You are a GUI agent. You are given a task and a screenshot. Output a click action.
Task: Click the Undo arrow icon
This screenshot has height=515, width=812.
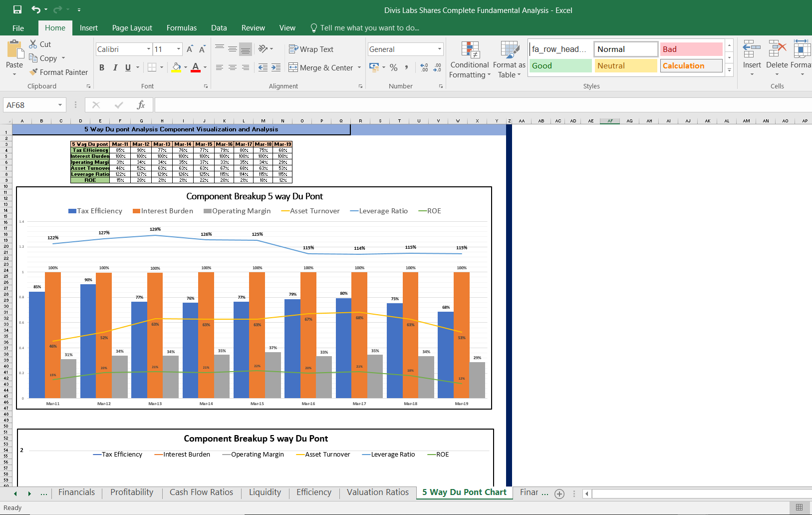point(35,9)
